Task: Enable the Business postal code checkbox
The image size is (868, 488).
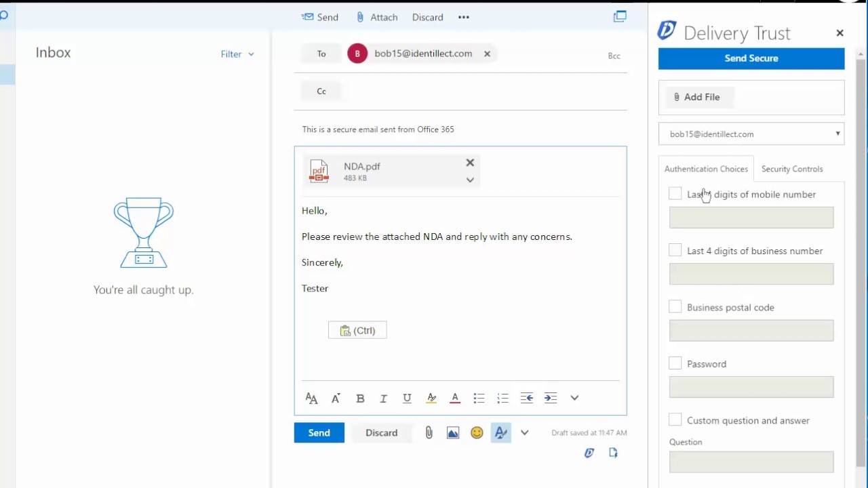Action: (x=675, y=307)
